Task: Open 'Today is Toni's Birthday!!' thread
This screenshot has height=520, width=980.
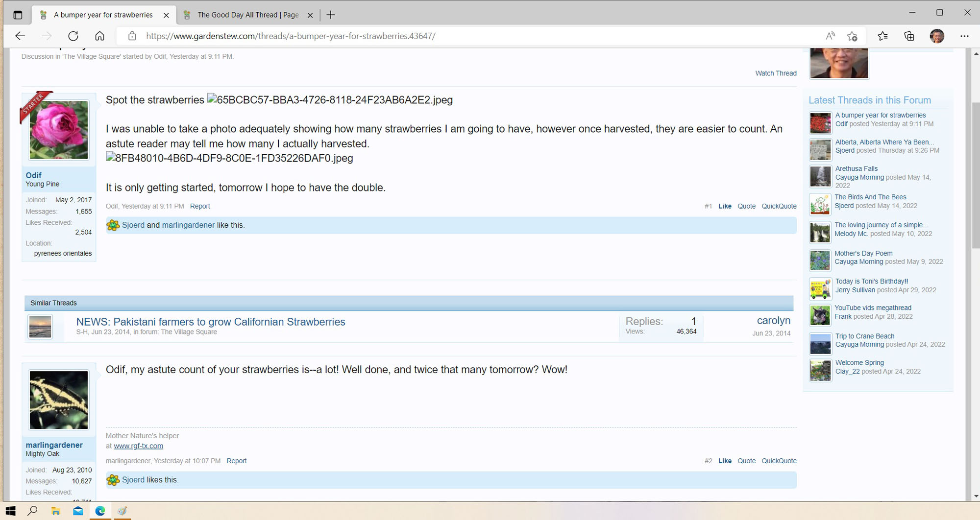Action: pyautogui.click(x=872, y=281)
